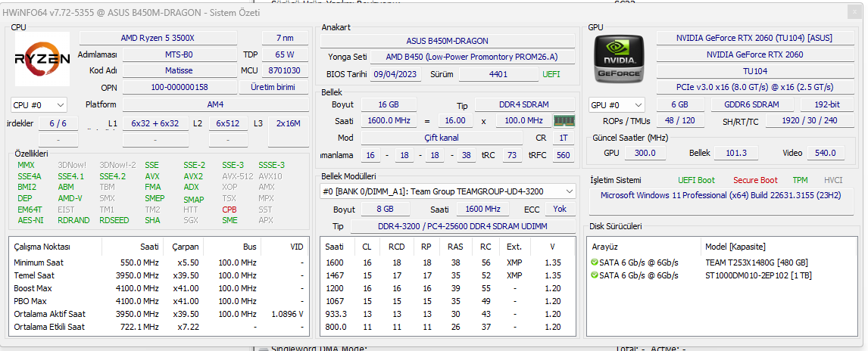Click the ECC value Yok
The width and height of the screenshot is (868, 351).
pyautogui.click(x=560, y=210)
